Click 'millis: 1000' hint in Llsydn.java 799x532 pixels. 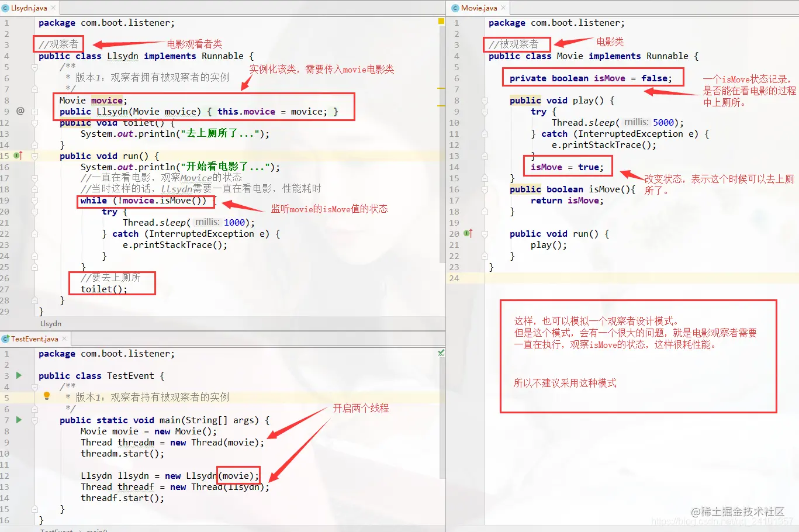220,222
